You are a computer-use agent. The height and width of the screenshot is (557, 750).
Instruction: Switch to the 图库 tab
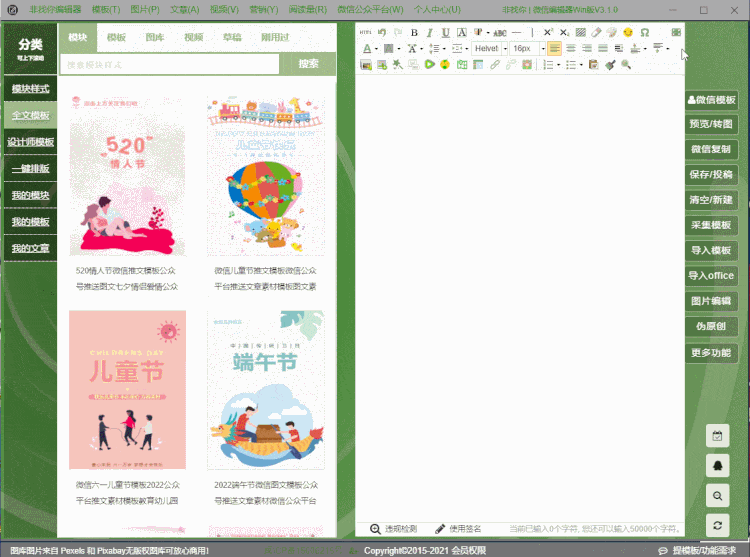click(155, 37)
